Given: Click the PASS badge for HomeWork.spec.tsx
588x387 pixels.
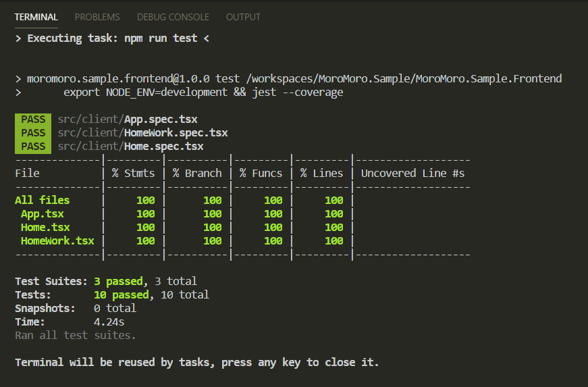Looking at the screenshot, I should click(x=33, y=133).
